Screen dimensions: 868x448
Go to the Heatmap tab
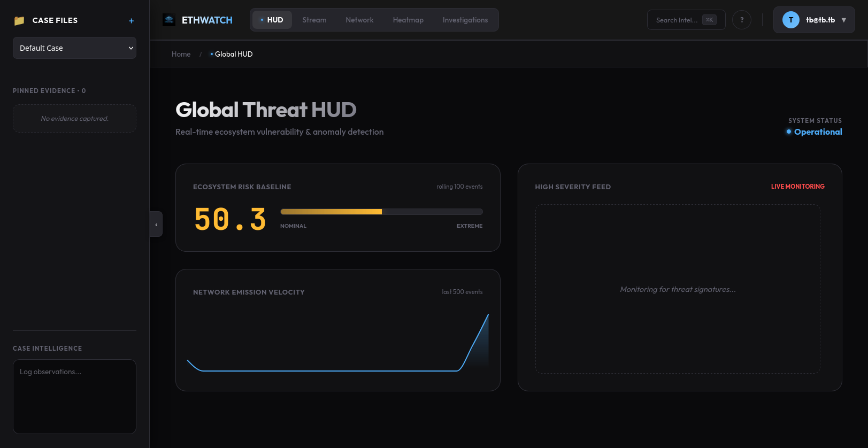(408, 20)
